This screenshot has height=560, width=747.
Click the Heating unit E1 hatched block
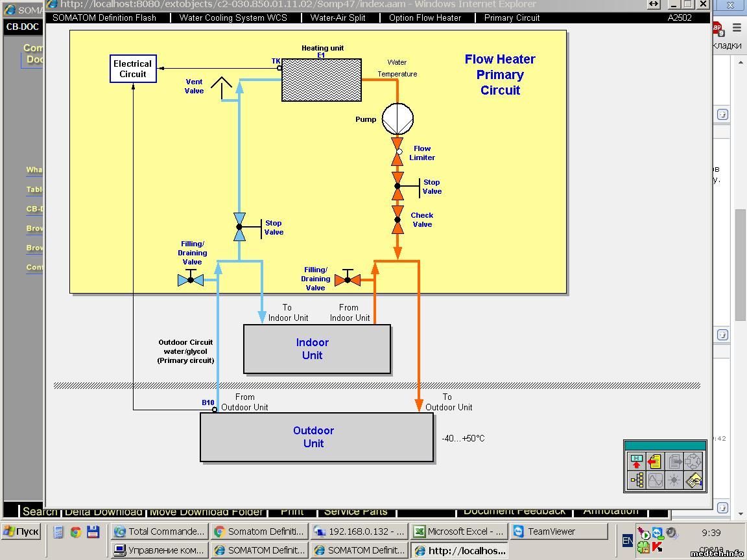[x=322, y=80]
